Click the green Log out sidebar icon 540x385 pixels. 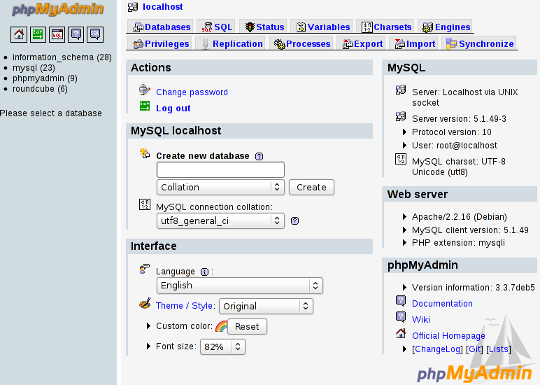pos(38,34)
